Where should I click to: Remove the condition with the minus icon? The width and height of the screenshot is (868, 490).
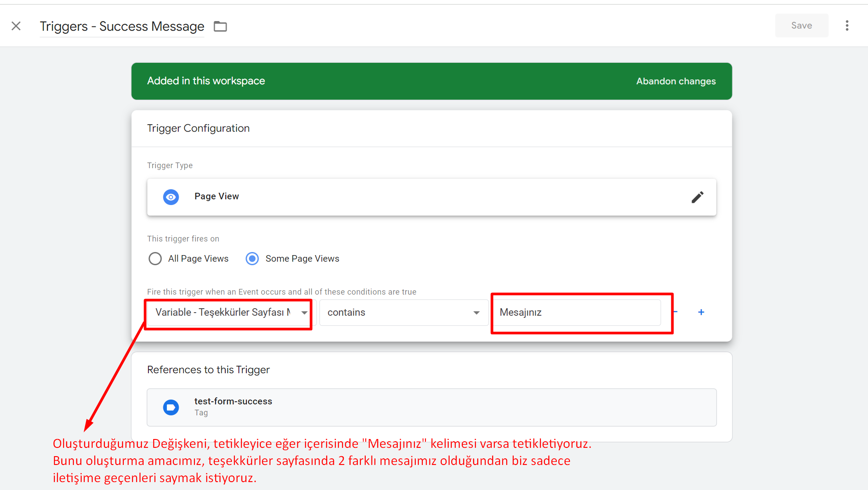676,312
